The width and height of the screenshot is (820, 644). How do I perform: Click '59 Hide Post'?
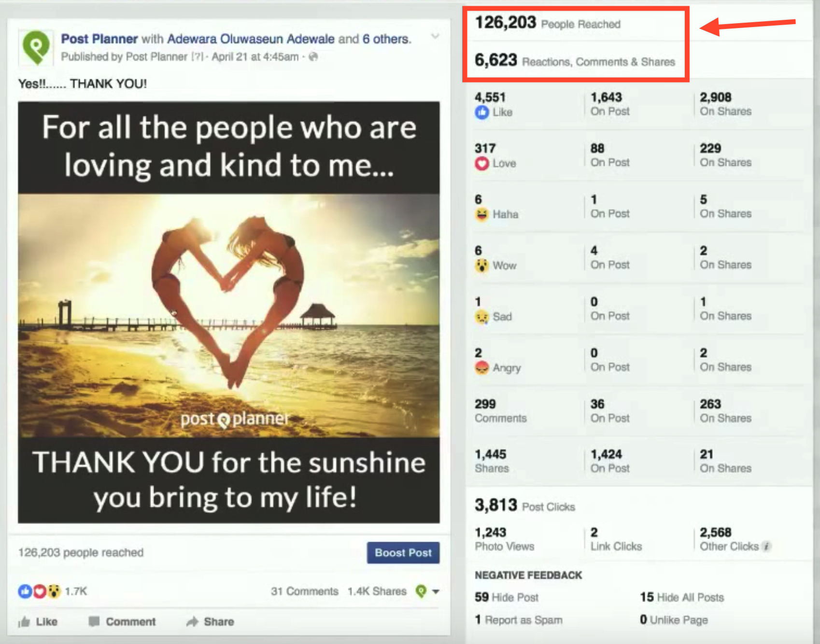click(x=507, y=598)
